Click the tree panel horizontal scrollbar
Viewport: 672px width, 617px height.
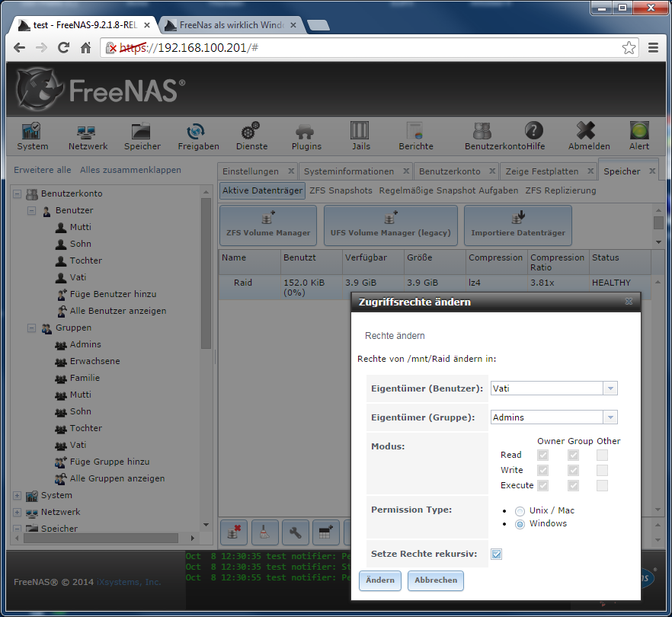(101, 538)
